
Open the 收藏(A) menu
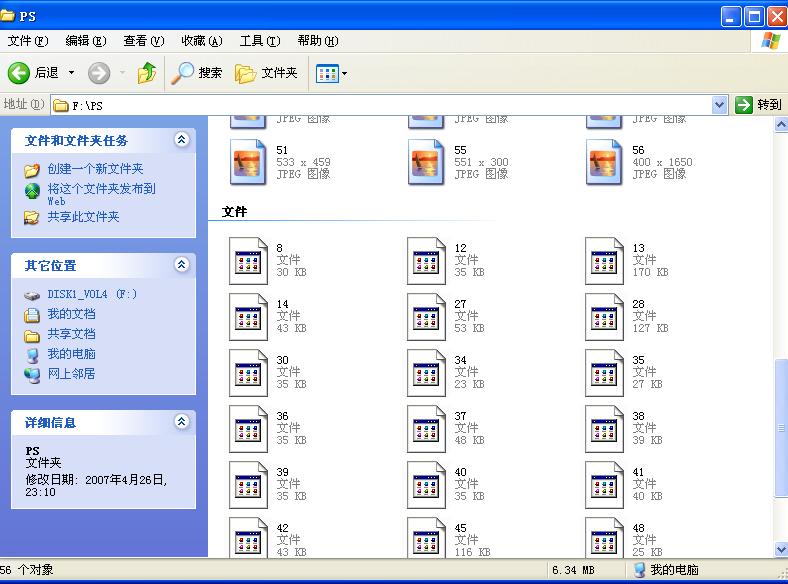[x=202, y=41]
